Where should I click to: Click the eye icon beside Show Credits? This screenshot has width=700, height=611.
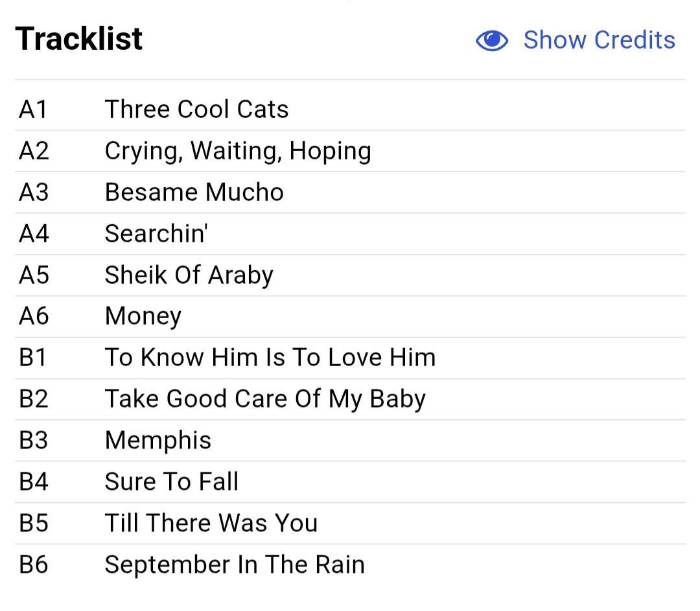(491, 41)
